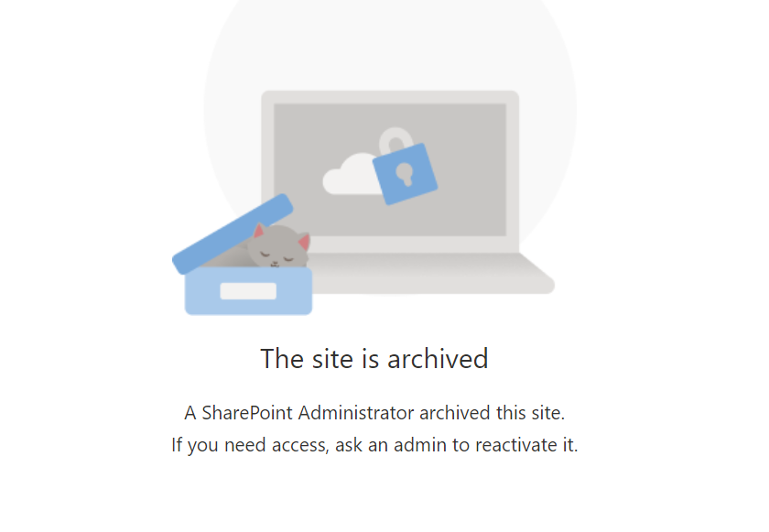Click "A SharePoint Administrator archived this site."
This screenshot has height=532, width=769.
coord(374,413)
